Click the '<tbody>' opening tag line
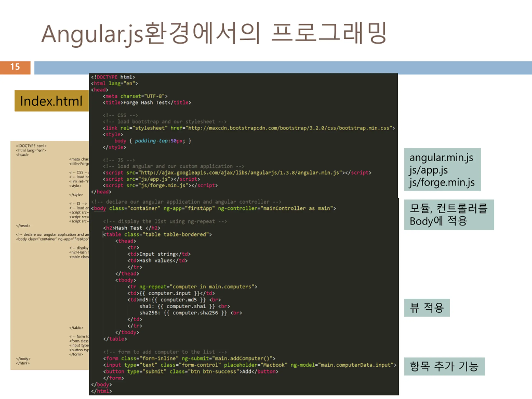The width and height of the screenshot is (532, 399). click(126, 280)
